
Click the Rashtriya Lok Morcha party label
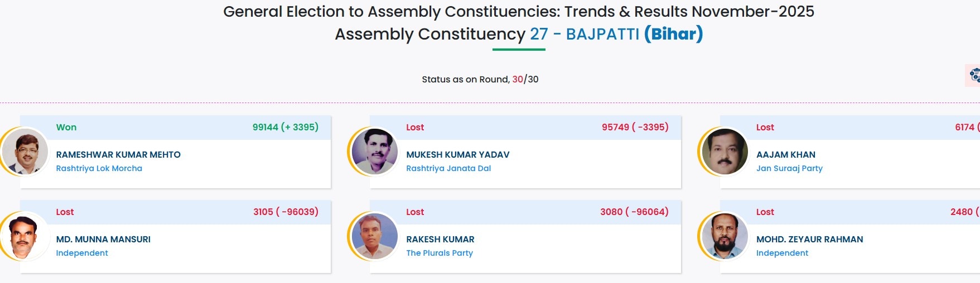[99, 168]
